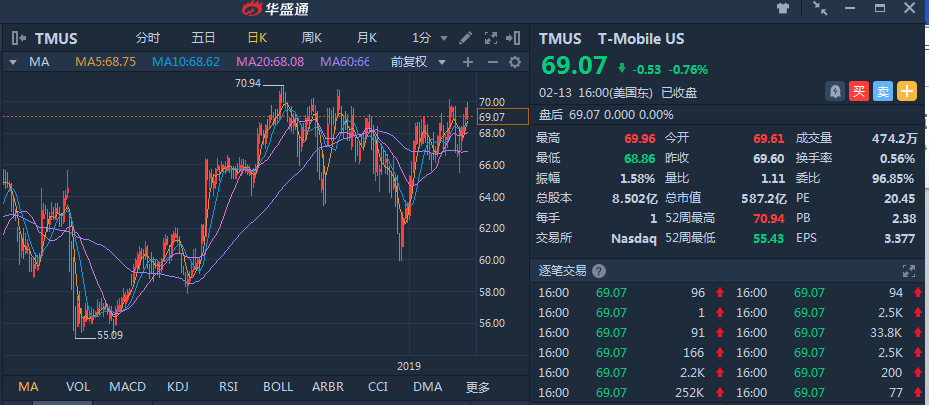Select the ARBR indicator tab

pyautogui.click(x=328, y=387)
